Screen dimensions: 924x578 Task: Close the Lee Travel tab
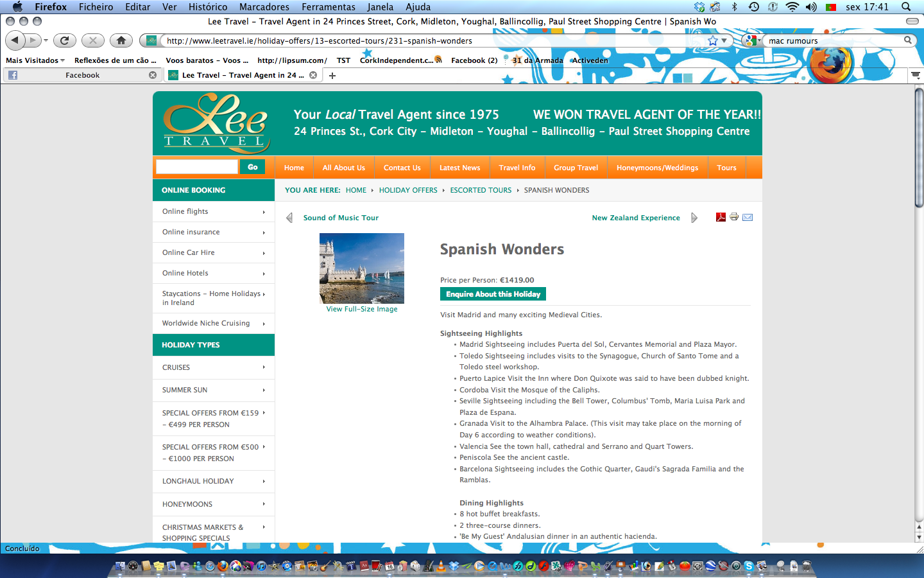click(313, 75)
